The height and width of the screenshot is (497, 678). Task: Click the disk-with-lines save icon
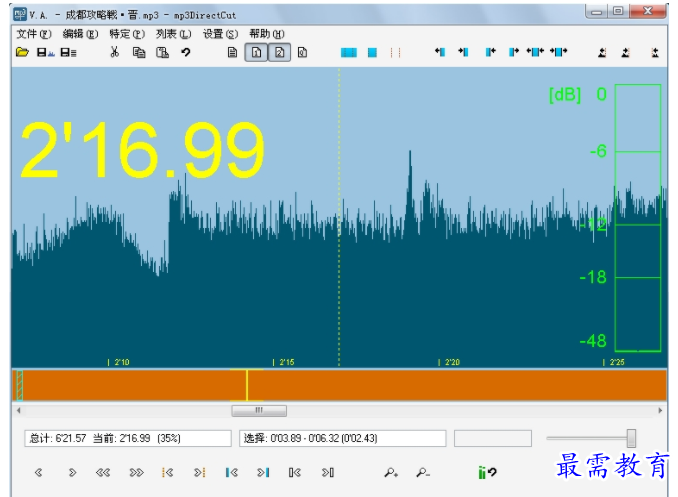68,52
